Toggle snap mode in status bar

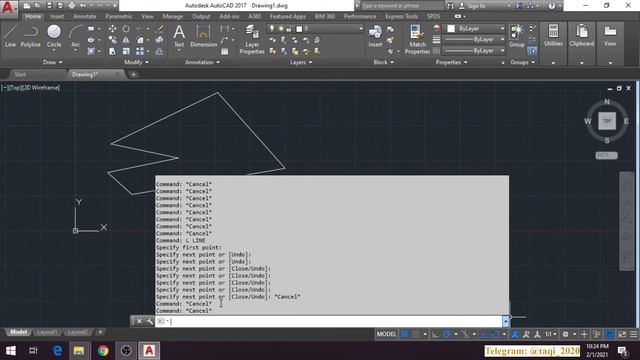(416, 334)
